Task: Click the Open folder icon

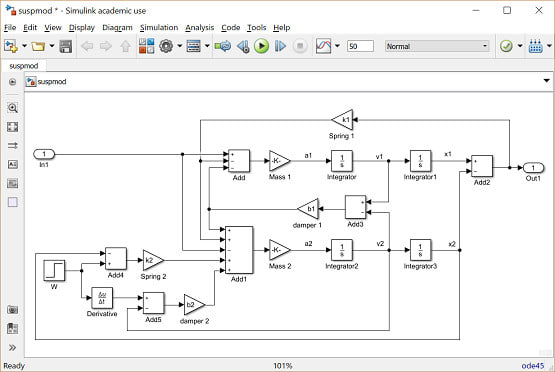Action: pos(38,46)
